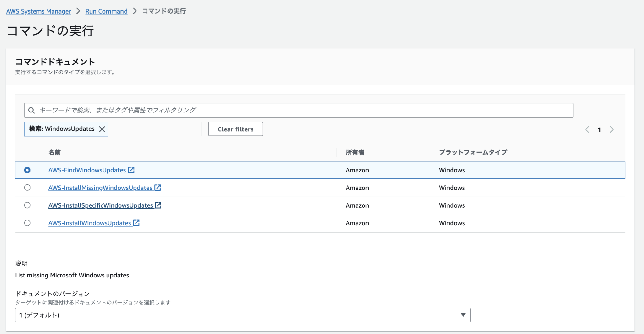Image resolution: width=644 pixels, height=334 pixels.
Task: Click the Clear filters button
Action: (x=235, y=129)
